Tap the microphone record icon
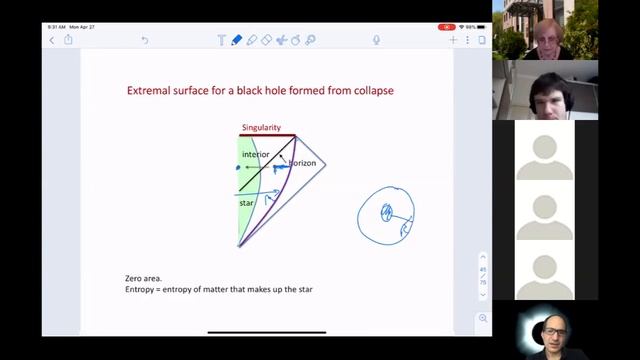 [376, 40]
